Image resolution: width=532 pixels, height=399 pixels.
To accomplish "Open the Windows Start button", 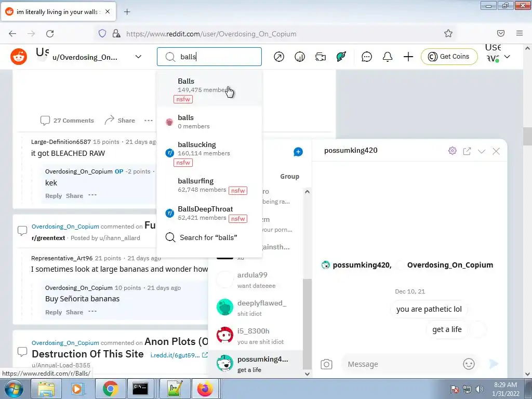I will coord(14,389).
